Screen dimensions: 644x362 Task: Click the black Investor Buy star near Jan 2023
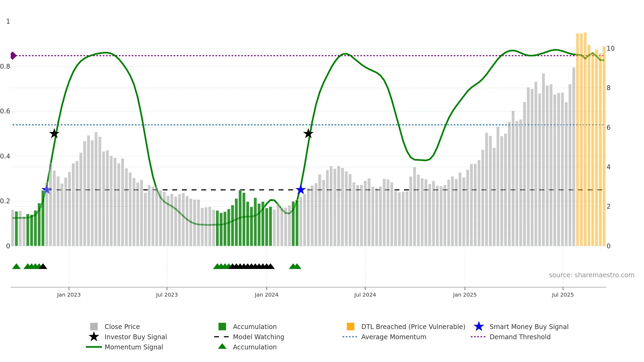click(x=54, y=134)
